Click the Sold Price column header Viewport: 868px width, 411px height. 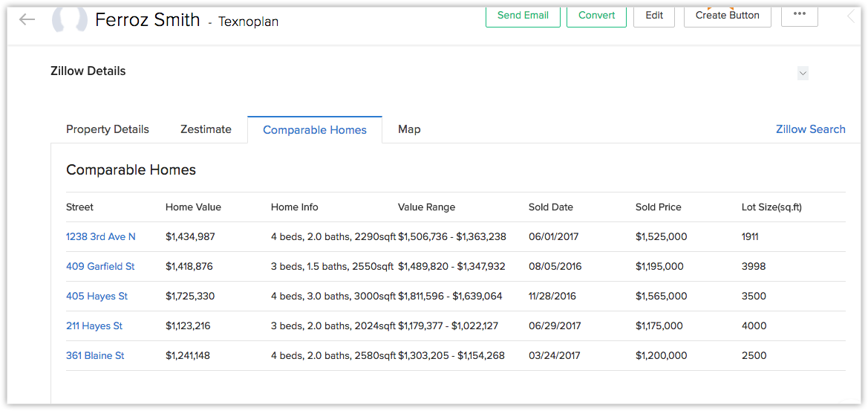pyautogui.click(x=658, y=207)
